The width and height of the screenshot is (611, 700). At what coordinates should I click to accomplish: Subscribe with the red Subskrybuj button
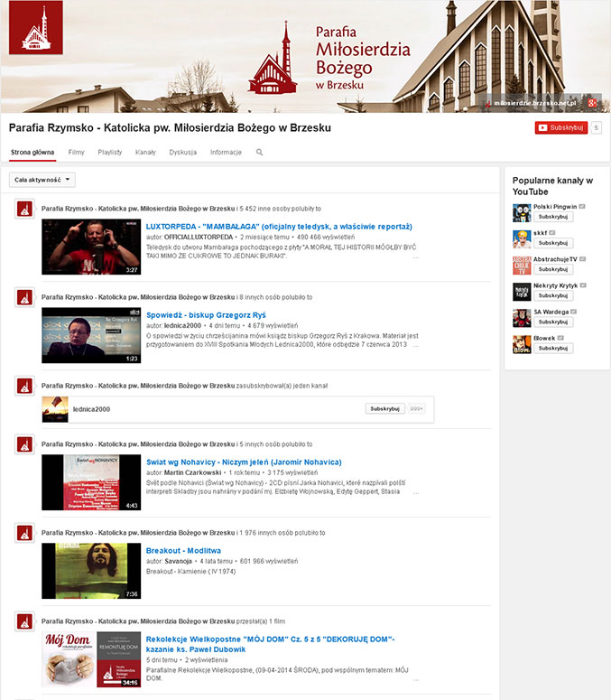pyautogui.click(x=561, y=127)
